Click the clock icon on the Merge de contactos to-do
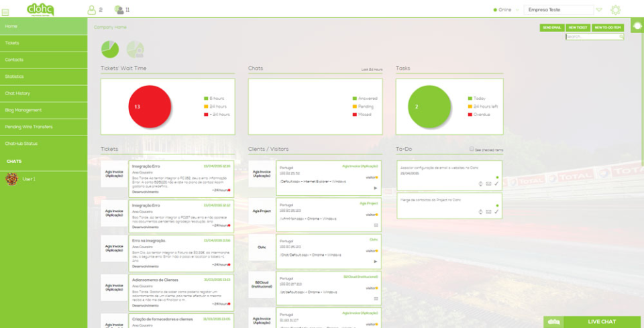Screen dimensions: 644x328 [480, 212]
